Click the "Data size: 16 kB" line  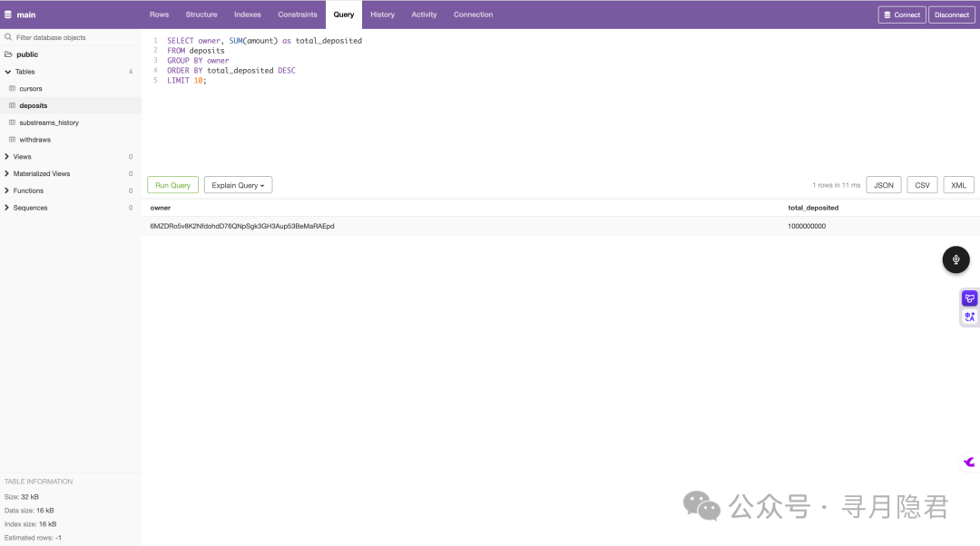click(x=29, y=511)
